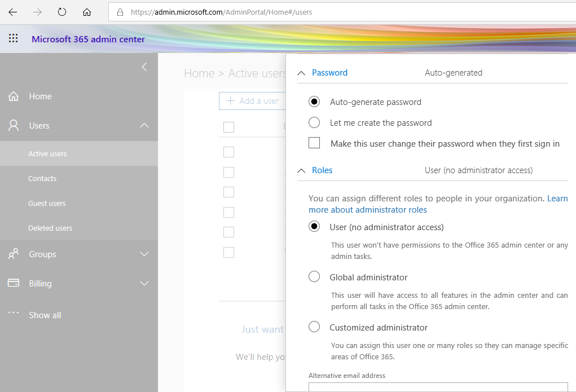Select the Groups icon in the sidebar
The image size is (576, 392).
pos(12,254)
